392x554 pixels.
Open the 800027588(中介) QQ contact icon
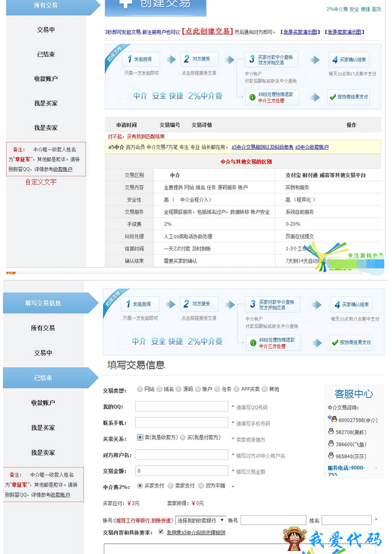click(332, 419)
